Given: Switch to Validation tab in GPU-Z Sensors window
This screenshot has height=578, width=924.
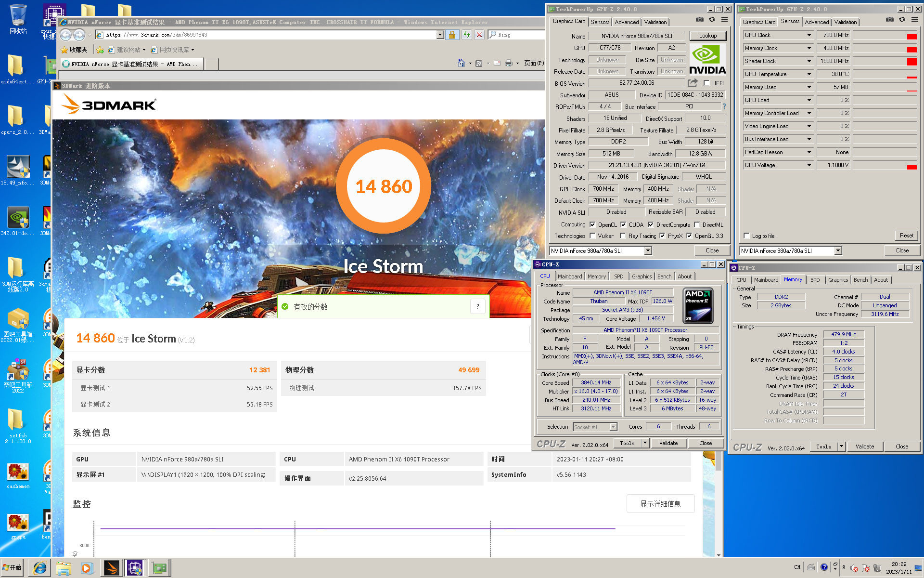Looking at the screenshot, I should [x=846, y=22].
